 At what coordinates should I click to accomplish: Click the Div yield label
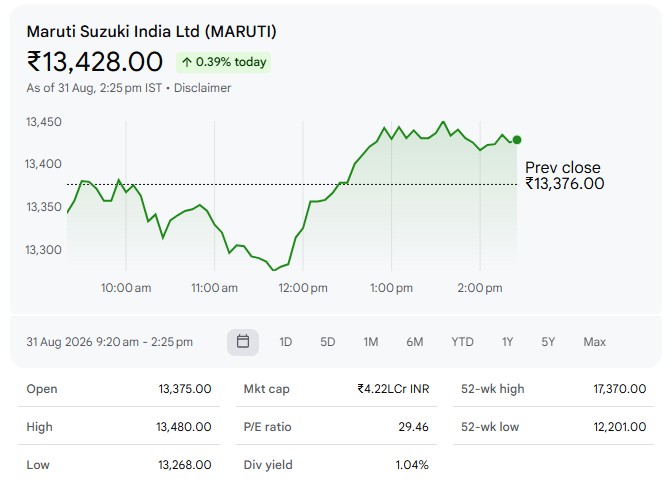click(268, 465)
